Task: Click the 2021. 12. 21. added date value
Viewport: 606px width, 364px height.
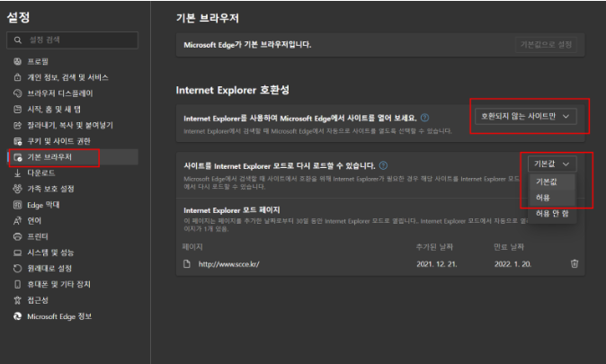Action: [x=437, y=264]
